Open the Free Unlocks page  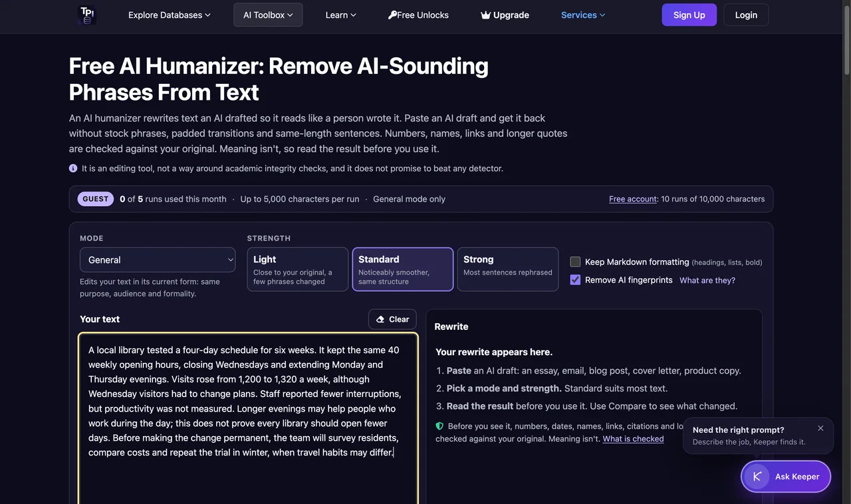pos(418,15)
